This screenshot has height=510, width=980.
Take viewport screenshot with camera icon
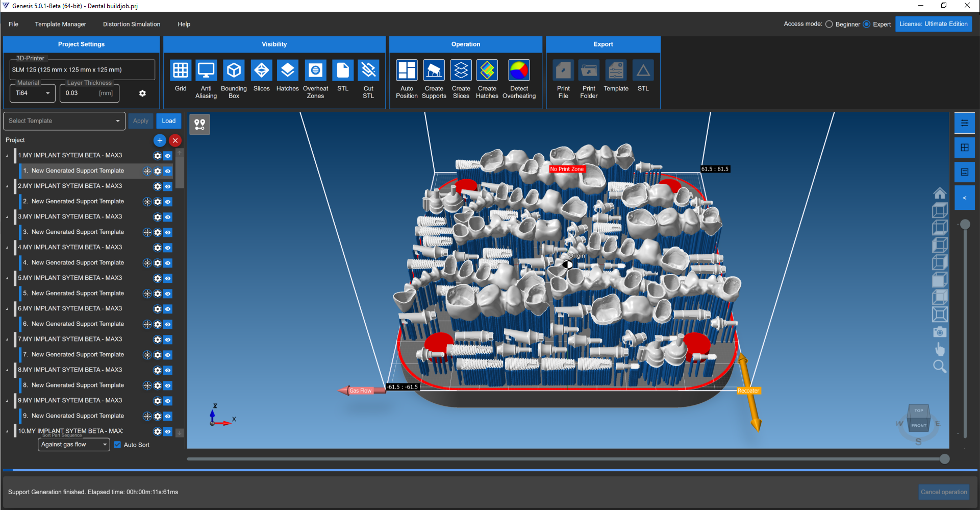tap(940, 332)
